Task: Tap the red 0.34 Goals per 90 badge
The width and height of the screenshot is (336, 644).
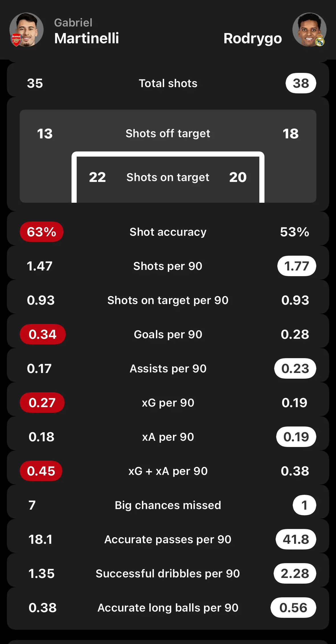Action: [x=43, y=334]
